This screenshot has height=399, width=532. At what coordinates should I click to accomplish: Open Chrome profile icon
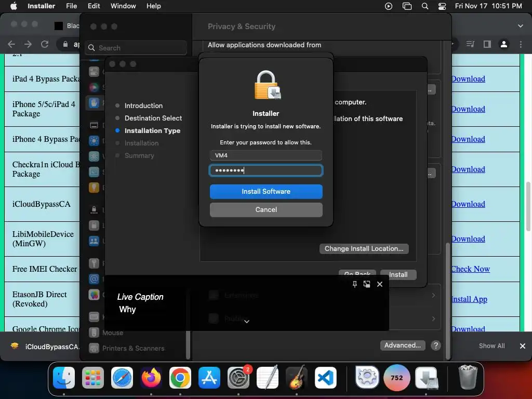(x=504, y=44)
